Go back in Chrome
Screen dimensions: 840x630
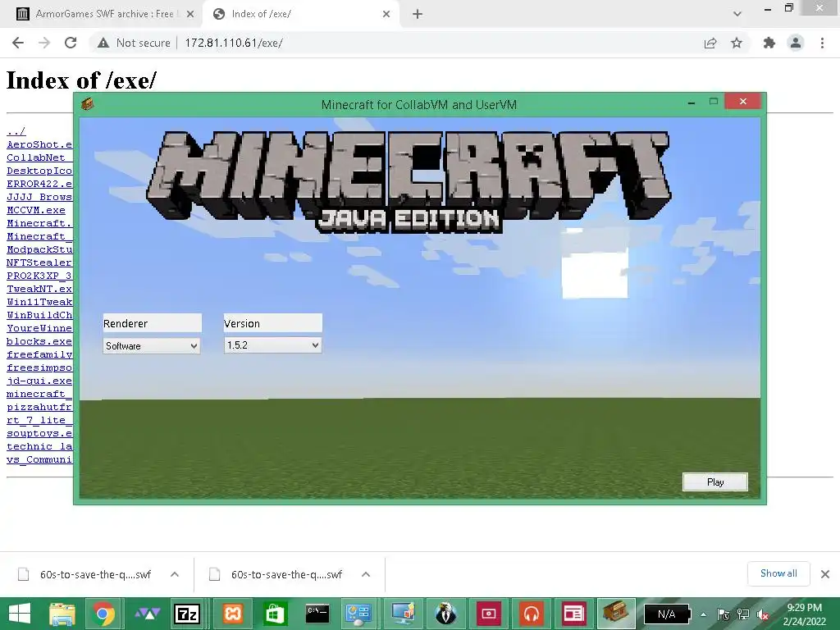coord(18,43)
